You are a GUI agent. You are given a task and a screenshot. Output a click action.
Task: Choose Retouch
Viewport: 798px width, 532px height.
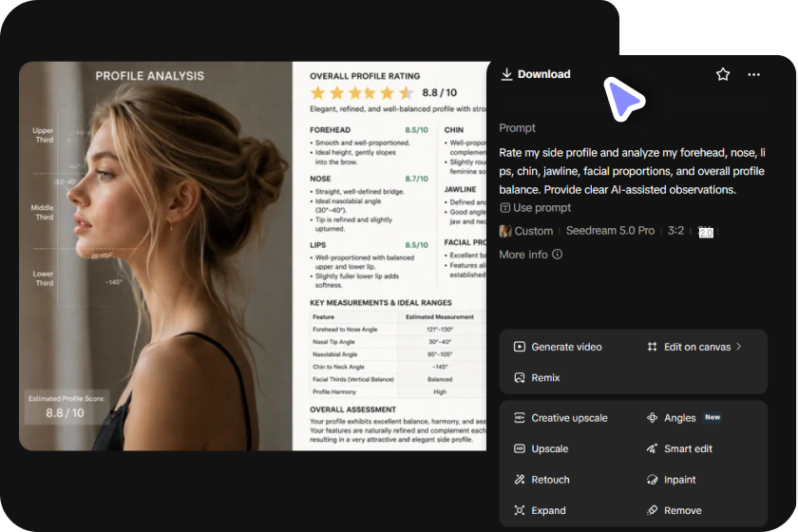[x=541, y=480]
